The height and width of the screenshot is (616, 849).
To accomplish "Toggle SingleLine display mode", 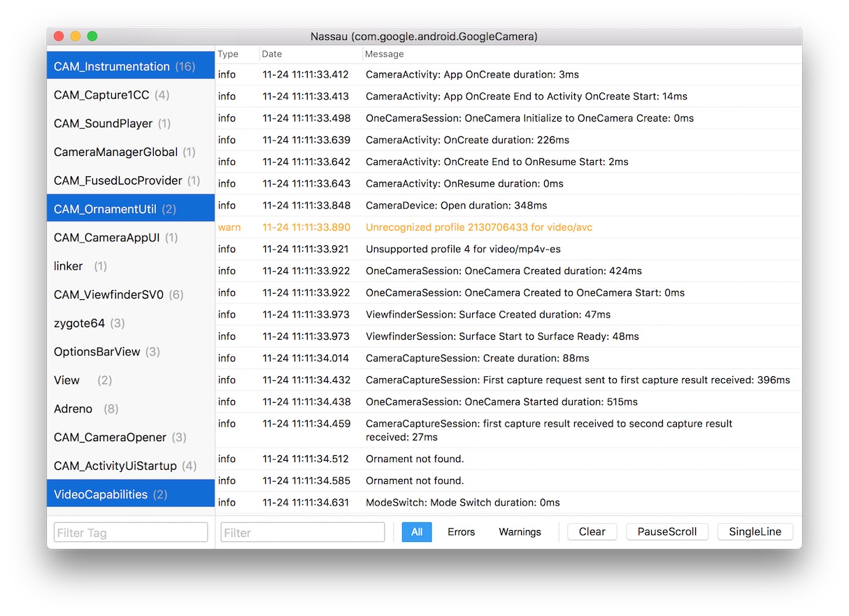I will pos(755,532).
